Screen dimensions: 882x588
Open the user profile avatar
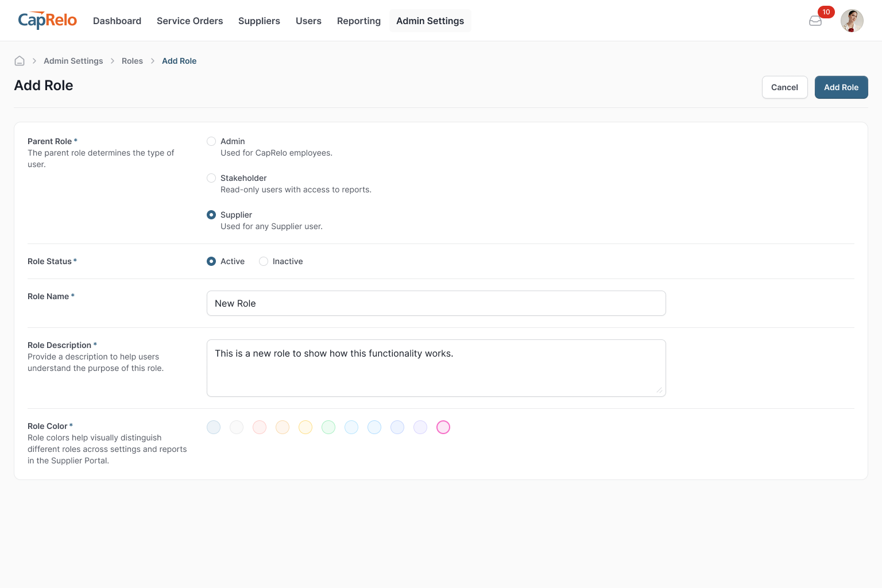(852, 21)
